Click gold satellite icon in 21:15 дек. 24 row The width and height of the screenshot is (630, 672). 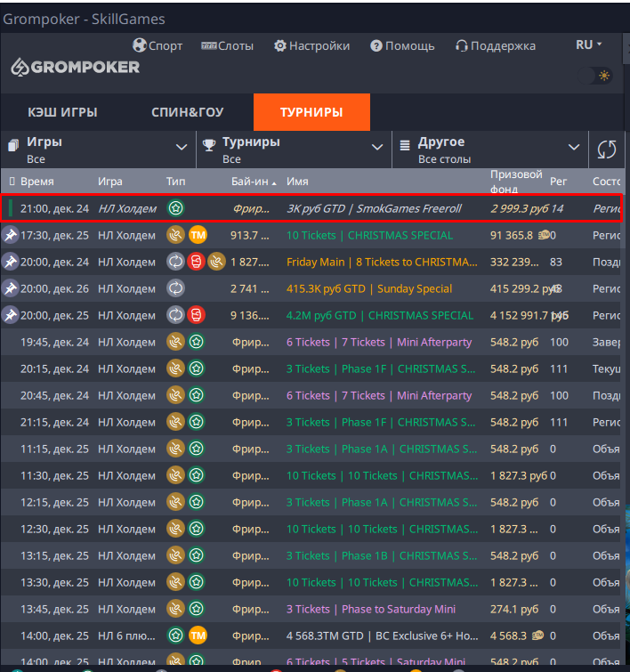pyautogui.click(x=175, y=422)
